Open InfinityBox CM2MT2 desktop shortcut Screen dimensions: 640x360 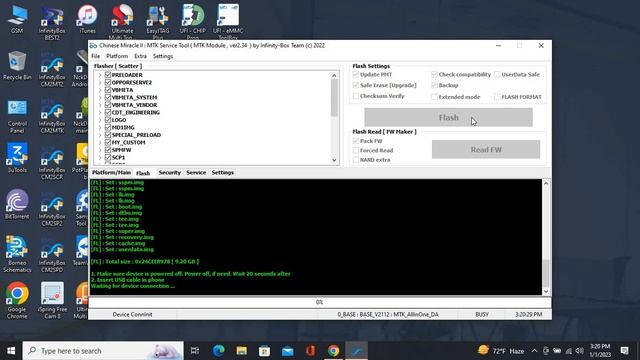pos(52,69)
